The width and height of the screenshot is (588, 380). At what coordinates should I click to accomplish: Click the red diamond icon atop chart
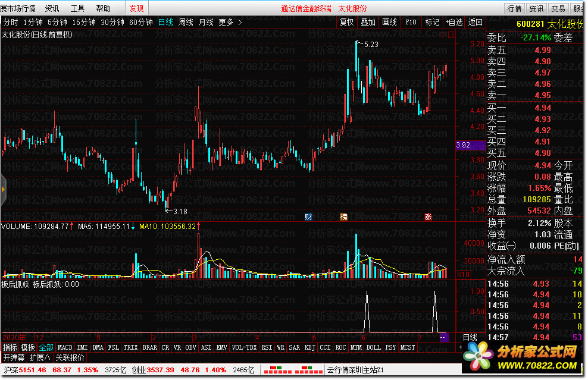(443, 35)
